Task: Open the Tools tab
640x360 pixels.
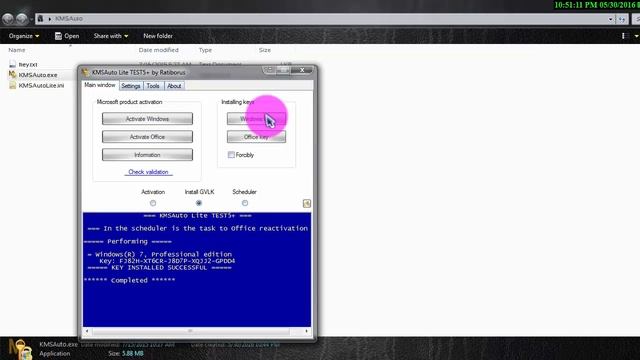Action: pyautogui.click(x=153, y=86)
